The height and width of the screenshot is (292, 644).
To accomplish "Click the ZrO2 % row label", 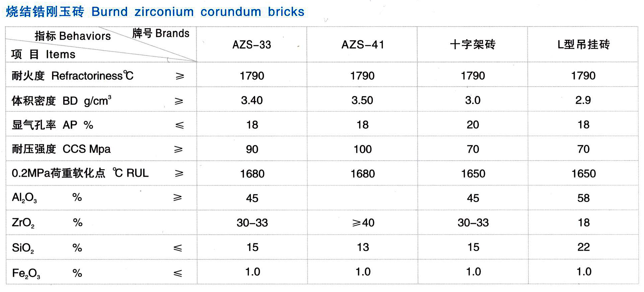I will (x=47, y=223).
